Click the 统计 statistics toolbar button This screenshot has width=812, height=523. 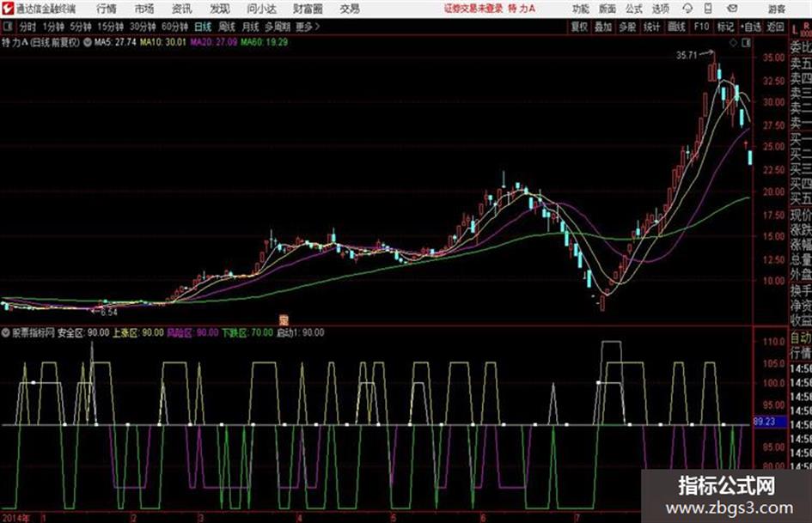click(x=651, y=27)
